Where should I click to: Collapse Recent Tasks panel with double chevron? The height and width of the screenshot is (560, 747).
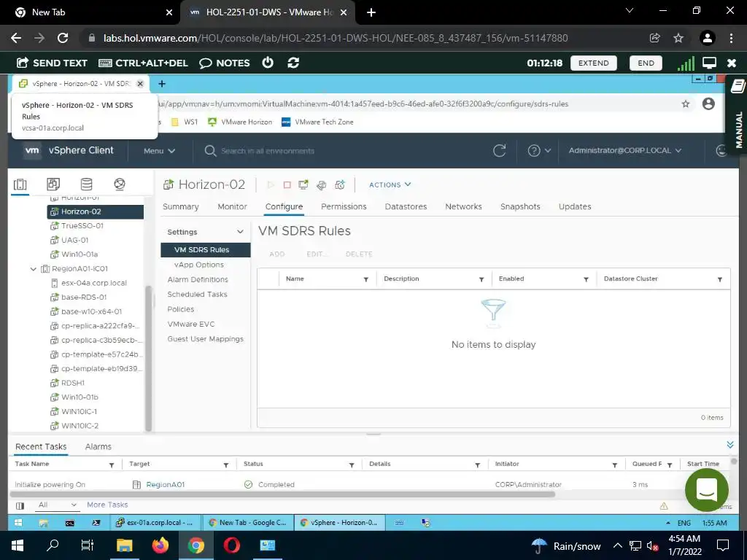tap(729, 445)
